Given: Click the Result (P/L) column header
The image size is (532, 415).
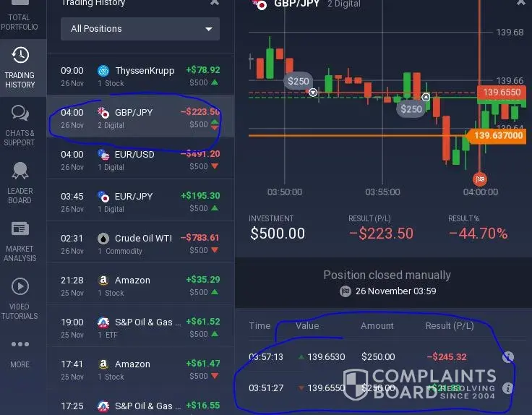Looking at the screenshot, I should tap(450, 326).
